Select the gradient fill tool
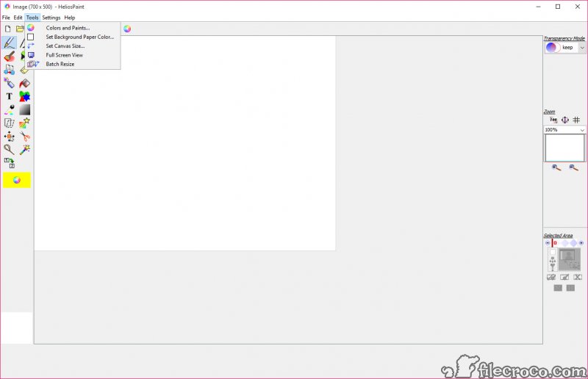588x379 pixels. click(x=25, y=110)
